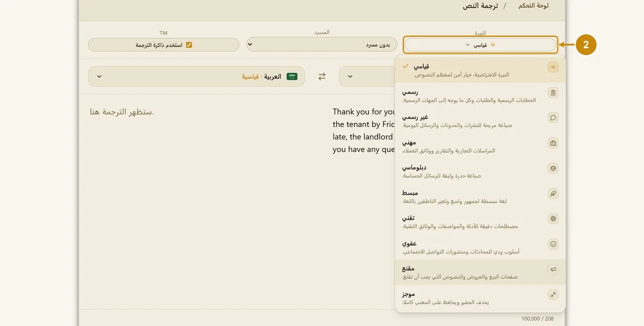This screenshot has width=644, height=326.
Task: Pick the مبسط tone
Action: (480, 197)
